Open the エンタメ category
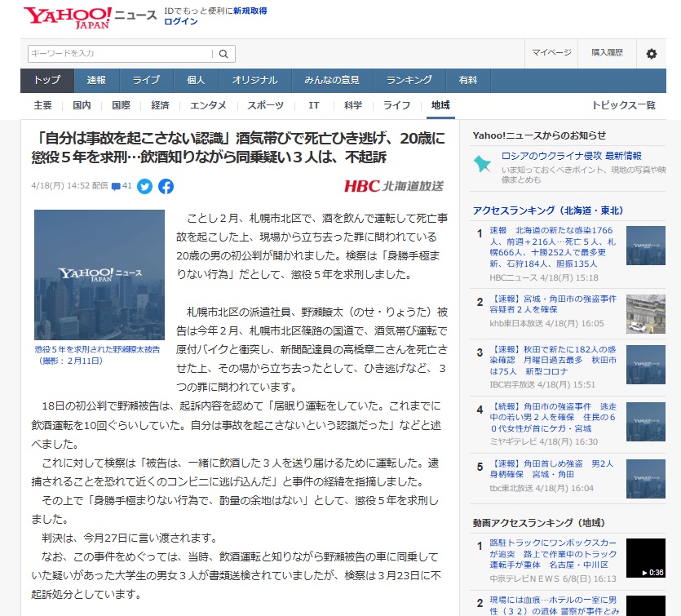The width and height of the screenshot is (681, 616). tap(209, 105)
